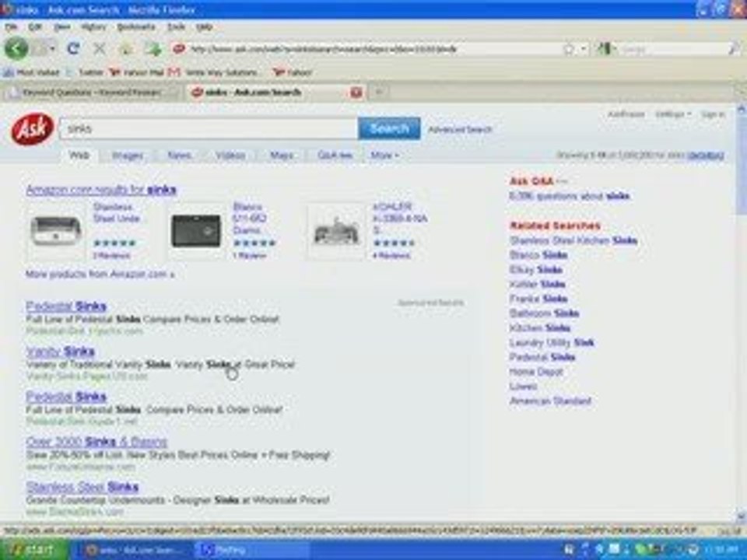Select the News search tab
The height and width of the screenshot is (560, 747).
[x=179, y=156]
